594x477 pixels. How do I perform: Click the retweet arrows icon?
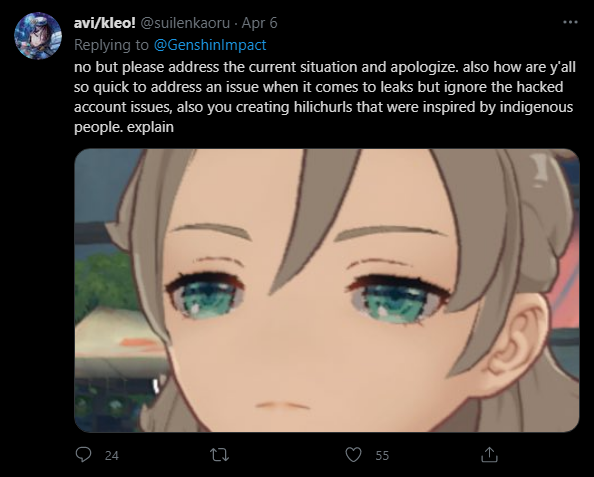219,455
